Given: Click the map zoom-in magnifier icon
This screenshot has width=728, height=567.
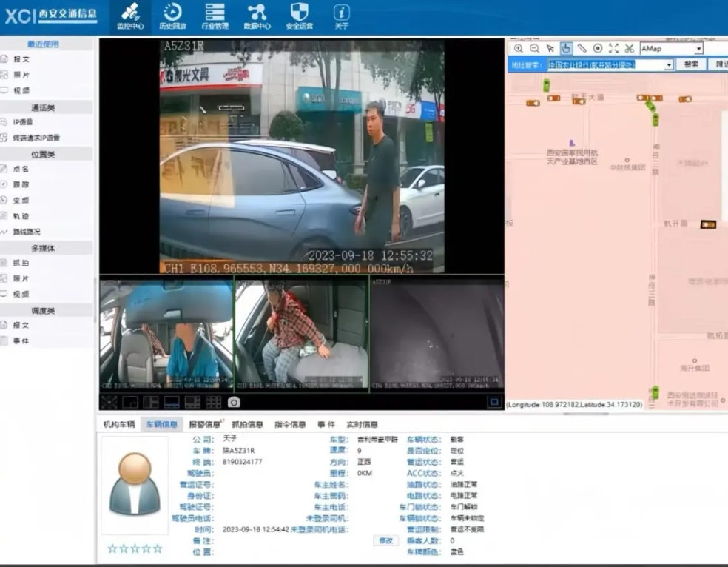Looking at the screenshot, I should click(x=518, y=48).
